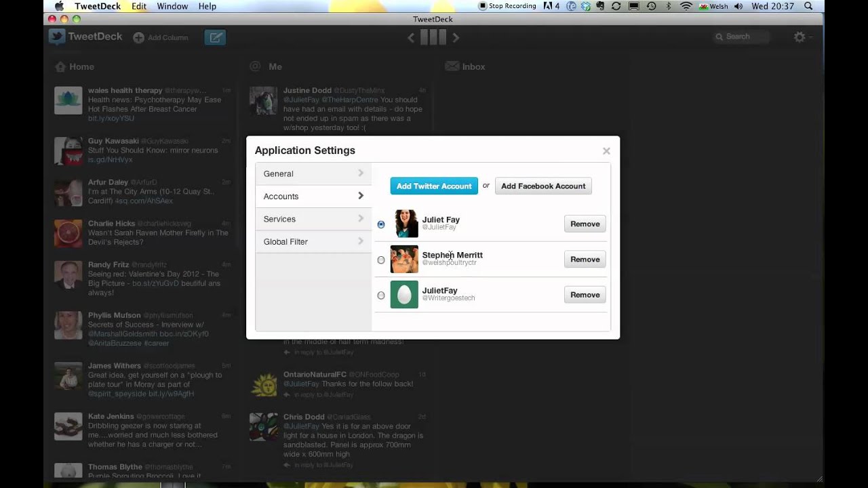
Task: Click Kate Jenkins avatar
Action: pyautogui.click(x=68, y=427)
